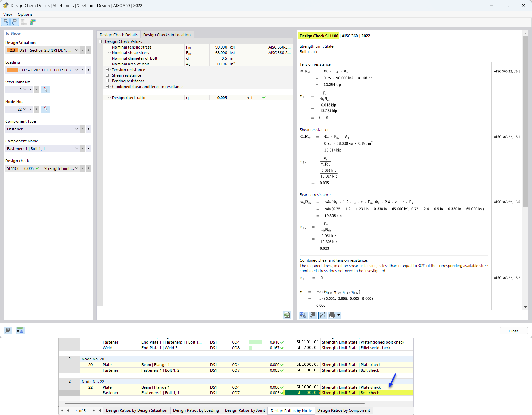Select the highlighted SL1100.00 cell

tap(303, 393)
